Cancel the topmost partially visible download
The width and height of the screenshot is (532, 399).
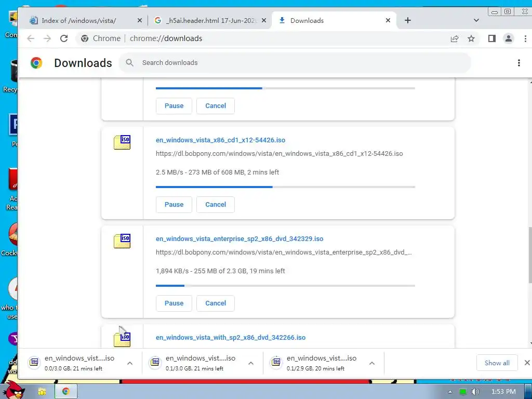tap(216, 106)
